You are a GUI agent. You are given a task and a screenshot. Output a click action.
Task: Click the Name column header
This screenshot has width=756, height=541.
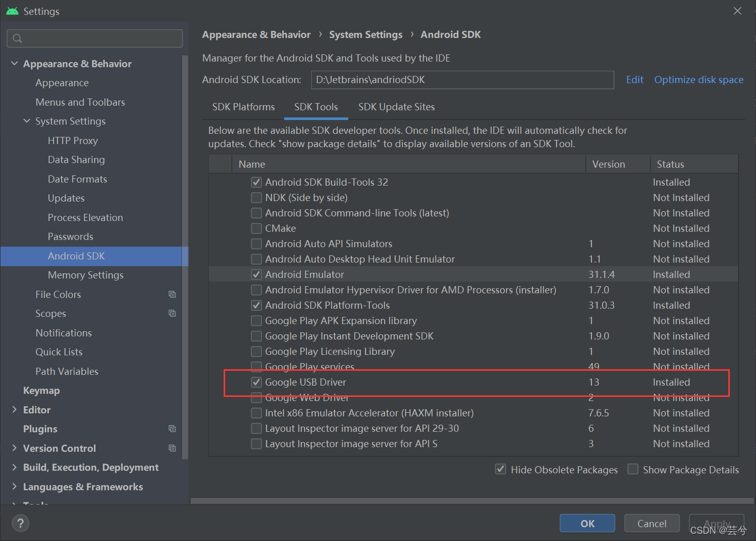click(408, 164)
